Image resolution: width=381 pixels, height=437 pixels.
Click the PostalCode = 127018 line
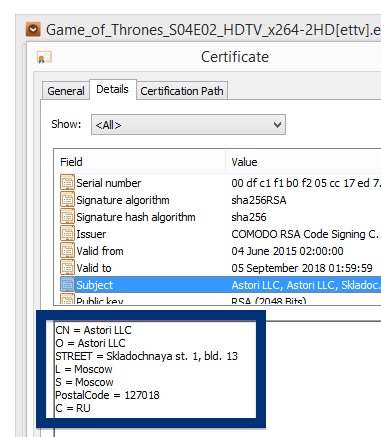tap(107, 395)
